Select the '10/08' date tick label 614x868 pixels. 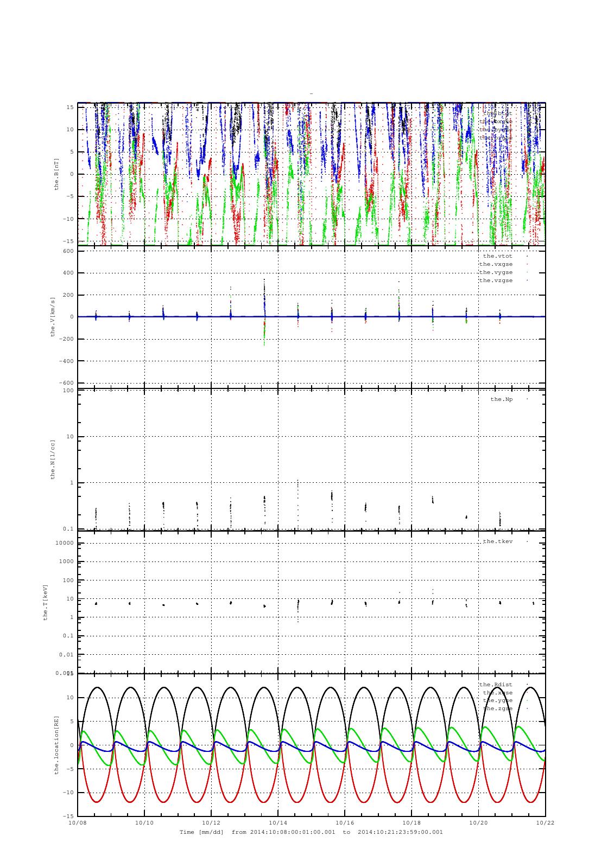[78, 822]
